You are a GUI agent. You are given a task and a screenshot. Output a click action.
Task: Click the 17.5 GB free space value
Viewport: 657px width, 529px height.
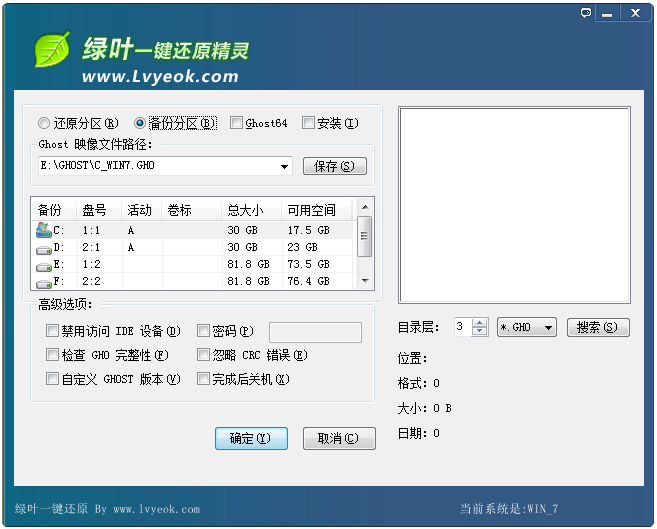308,230
